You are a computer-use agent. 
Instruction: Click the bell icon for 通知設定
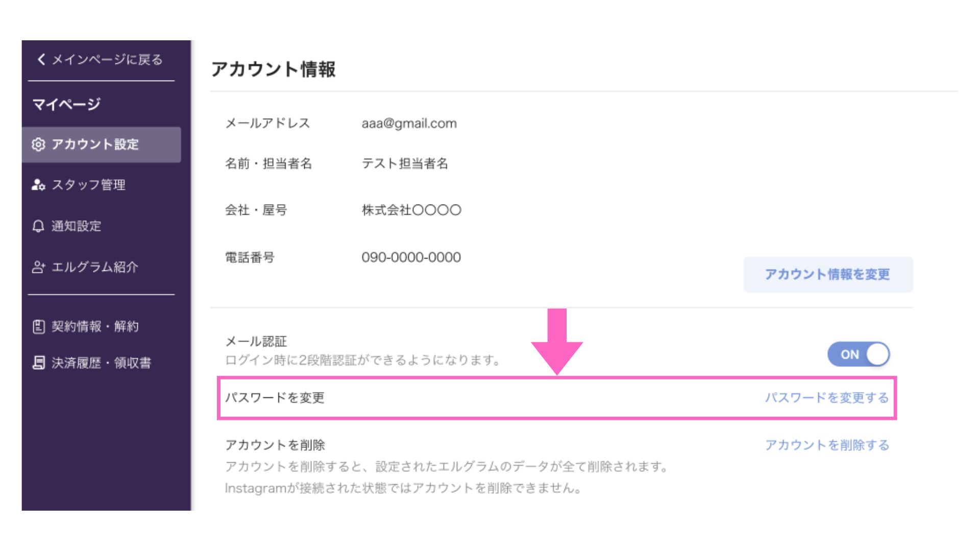click(x=38, y=226)
